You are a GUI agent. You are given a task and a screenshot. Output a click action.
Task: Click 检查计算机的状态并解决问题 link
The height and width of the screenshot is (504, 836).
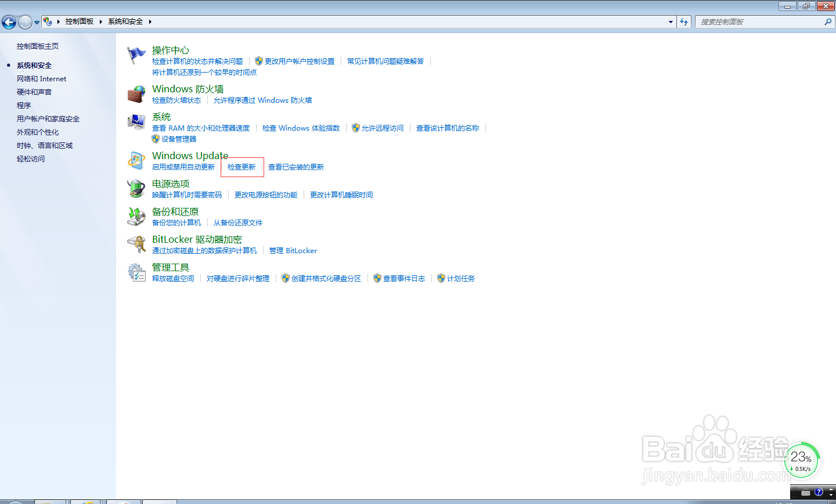coord(197,61)
